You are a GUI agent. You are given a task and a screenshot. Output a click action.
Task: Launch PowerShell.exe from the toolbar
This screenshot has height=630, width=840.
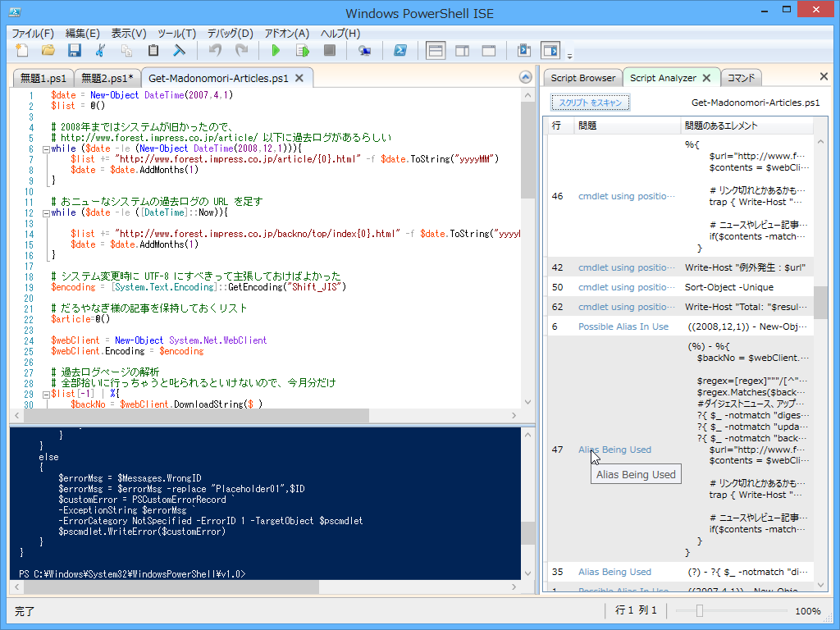399,50
